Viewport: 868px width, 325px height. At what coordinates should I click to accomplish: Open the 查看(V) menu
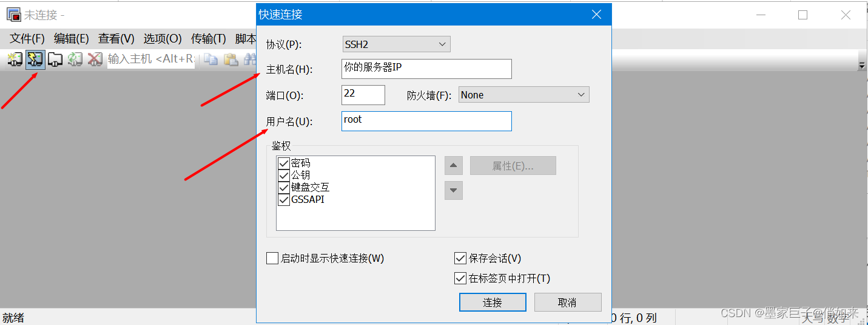point(116,39)
